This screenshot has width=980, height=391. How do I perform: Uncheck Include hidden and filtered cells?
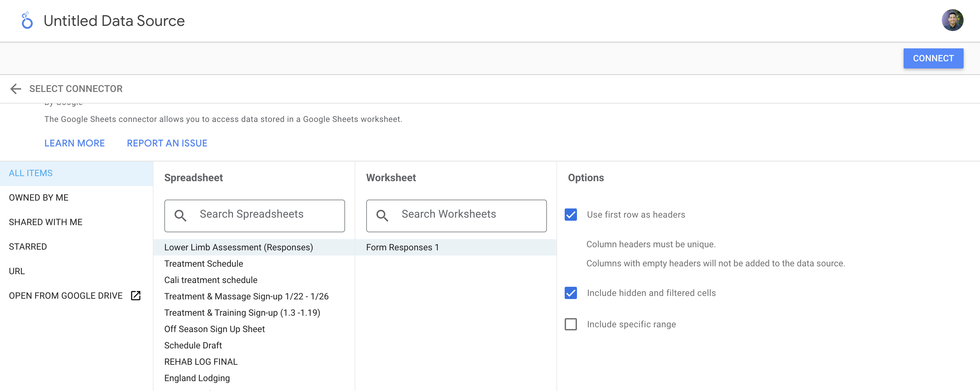pyautogui.click(x=571, y=293)
